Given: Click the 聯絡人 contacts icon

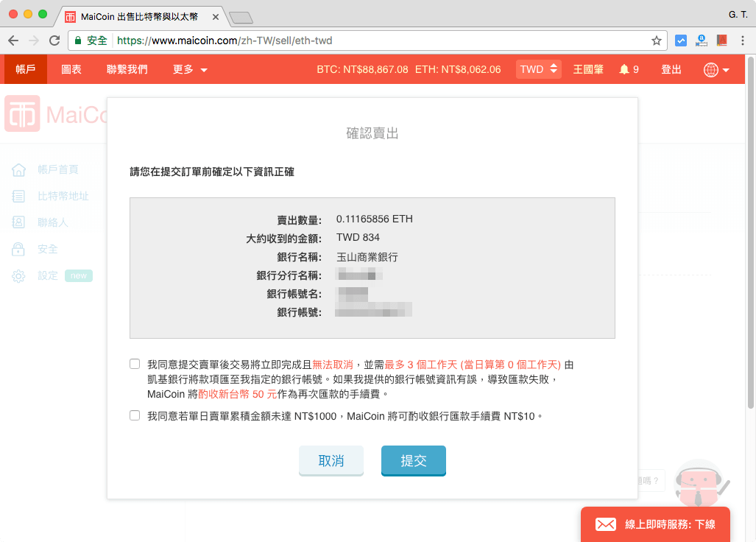Looking at the screenshot, I should [x=19, y=222].
